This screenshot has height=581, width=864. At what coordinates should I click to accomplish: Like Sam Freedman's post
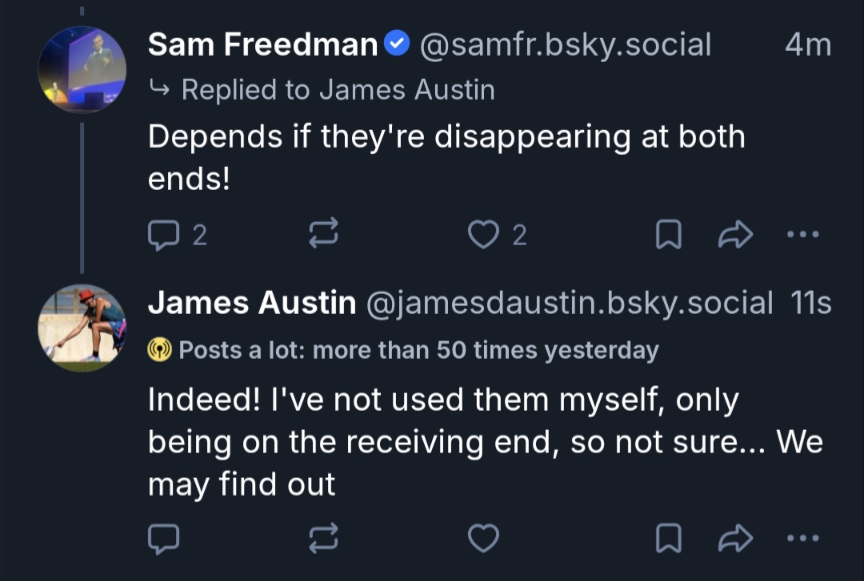[484, 235]
